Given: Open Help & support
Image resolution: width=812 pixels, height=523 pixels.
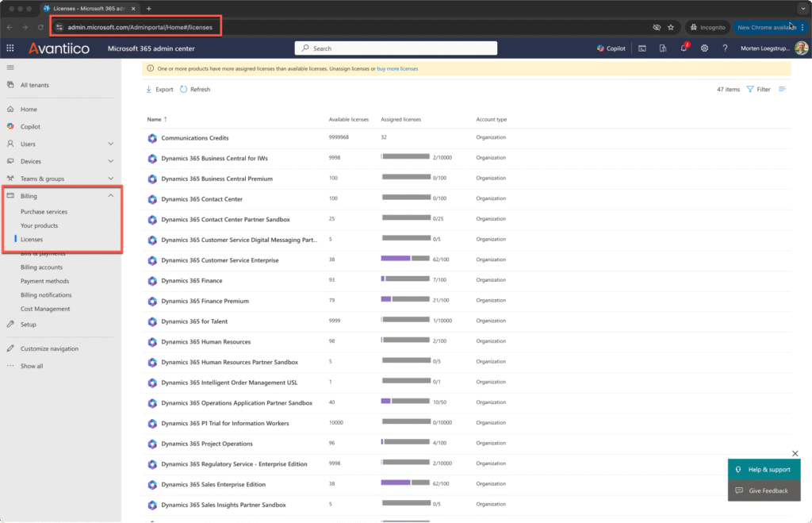Looking at the screenshot, I should click(764, 470).
